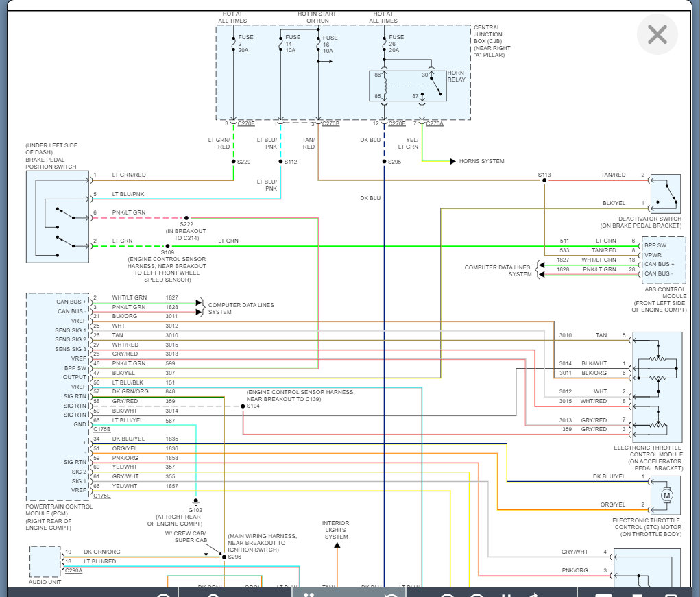Click connector label C175B

coord(101,429)
